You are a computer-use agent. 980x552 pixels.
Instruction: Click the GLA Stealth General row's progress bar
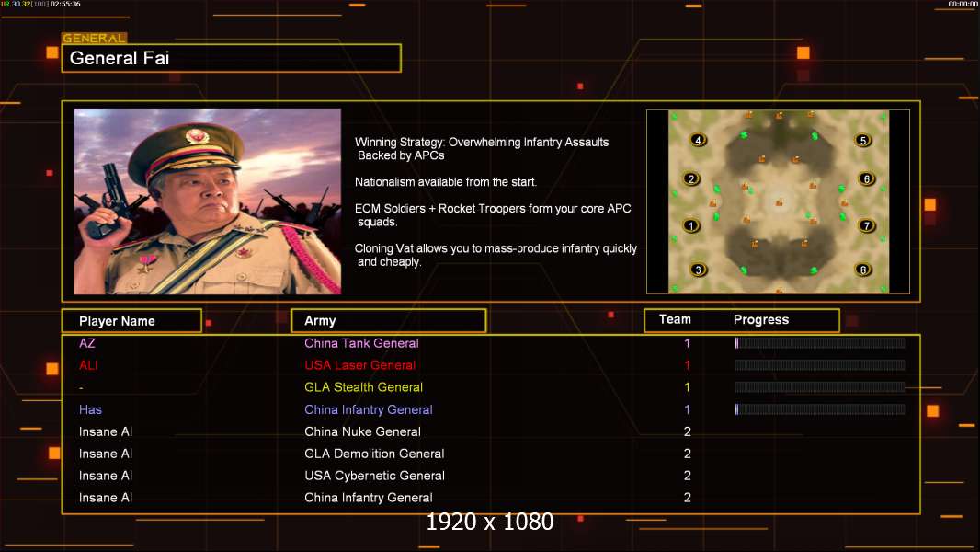820,387
